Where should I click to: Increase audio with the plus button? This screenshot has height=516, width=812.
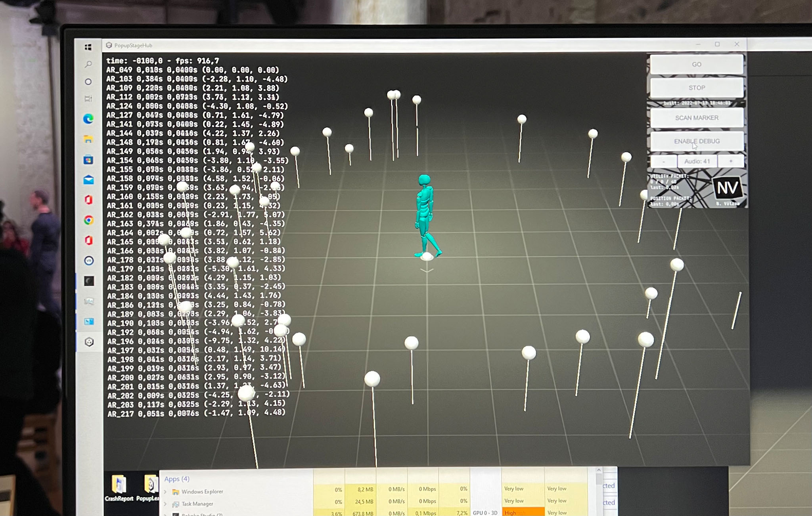(x=731, y=161)
